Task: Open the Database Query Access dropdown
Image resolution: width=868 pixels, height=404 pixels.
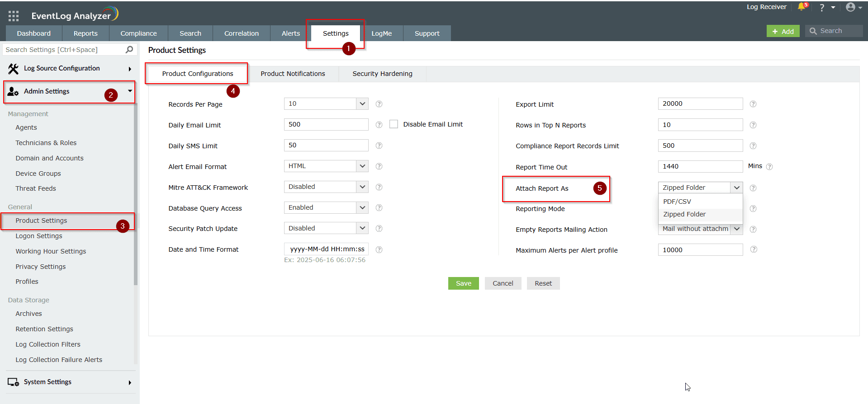Action: [x=326, y=208]
